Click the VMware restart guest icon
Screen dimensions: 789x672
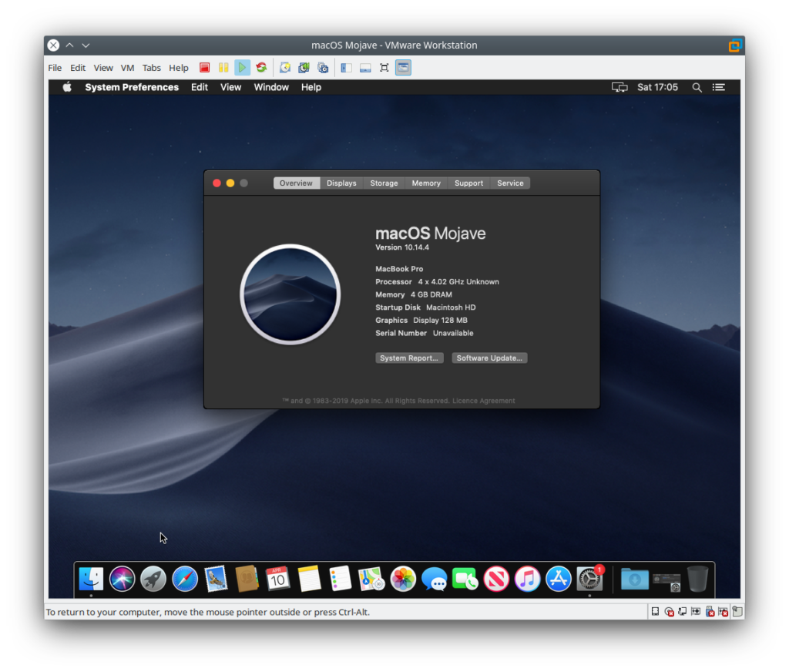[262, 68]
